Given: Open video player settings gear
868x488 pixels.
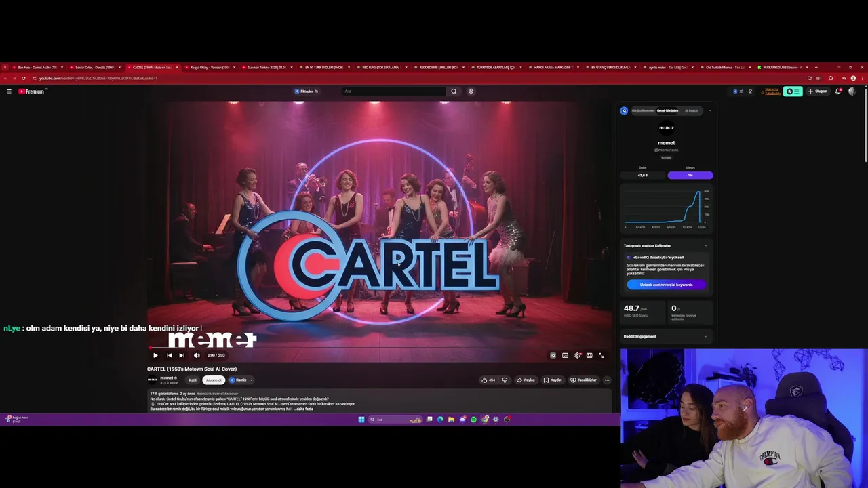Looking at the screenshot, I should [577, 355].
